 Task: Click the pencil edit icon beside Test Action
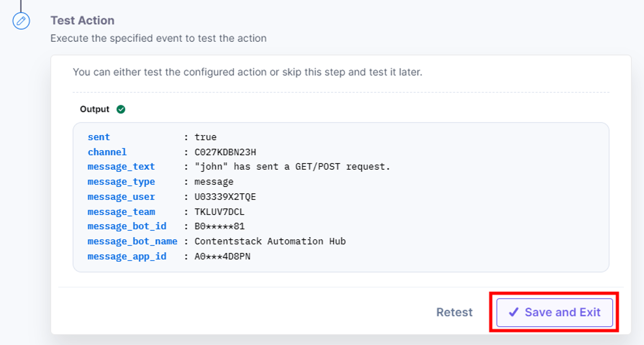tap(21, 21)
